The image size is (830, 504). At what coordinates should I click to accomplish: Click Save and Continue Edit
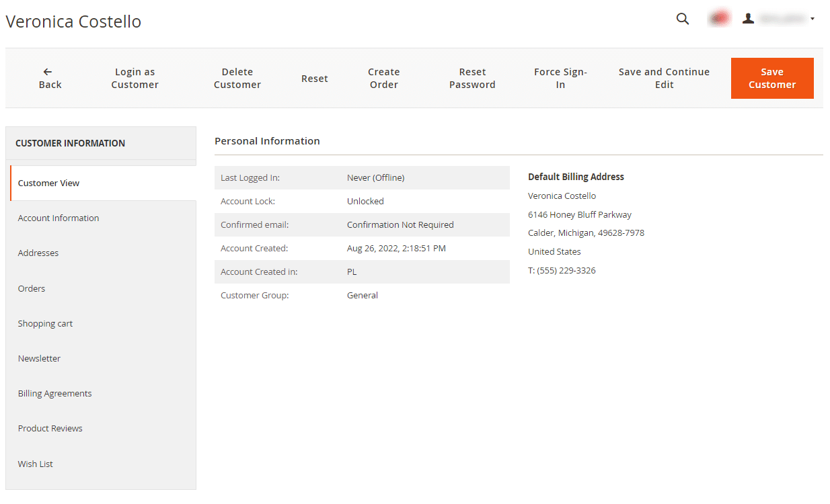tap(664, 78)
